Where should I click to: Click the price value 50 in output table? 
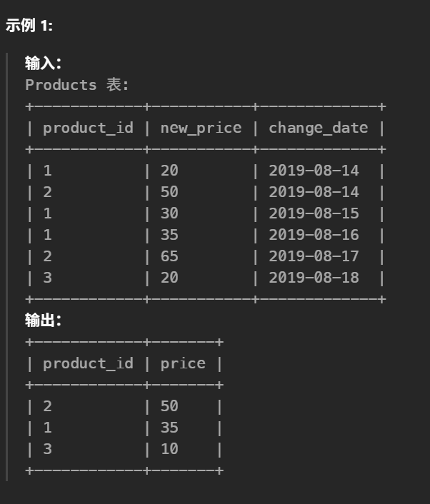pos(169,406)
